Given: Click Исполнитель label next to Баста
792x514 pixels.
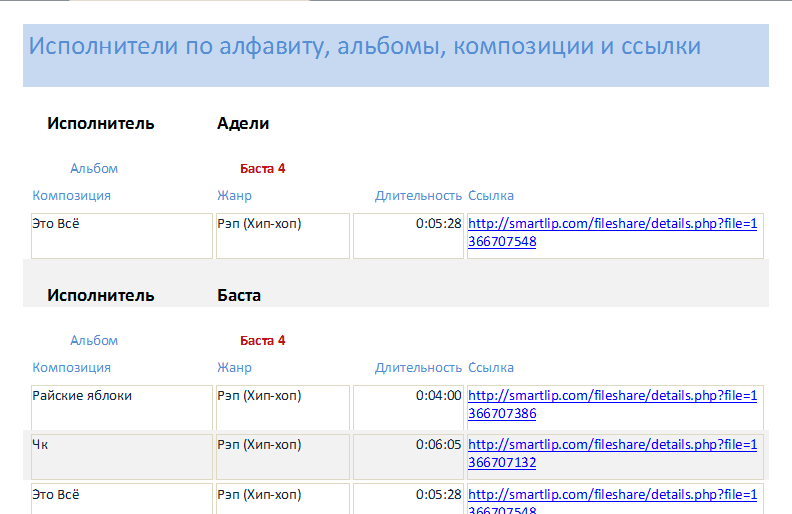Looking at the screenshot, I should pos(101,295).
